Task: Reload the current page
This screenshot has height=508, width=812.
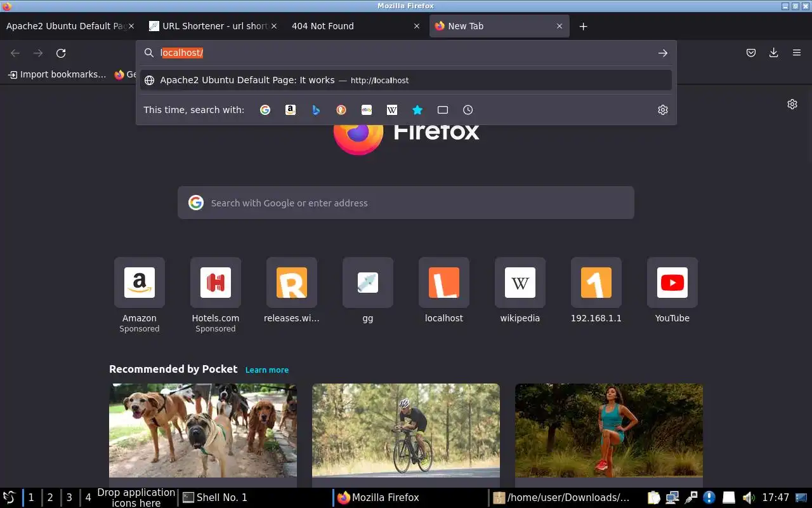Action: 61,53
